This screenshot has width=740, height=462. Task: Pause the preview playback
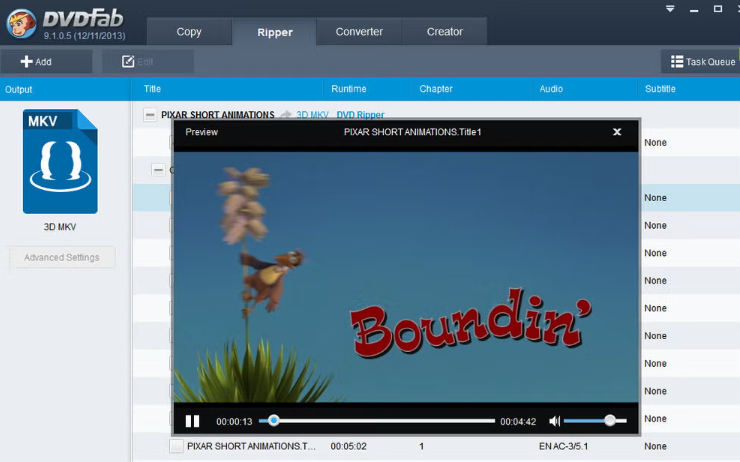coord(192,421)
